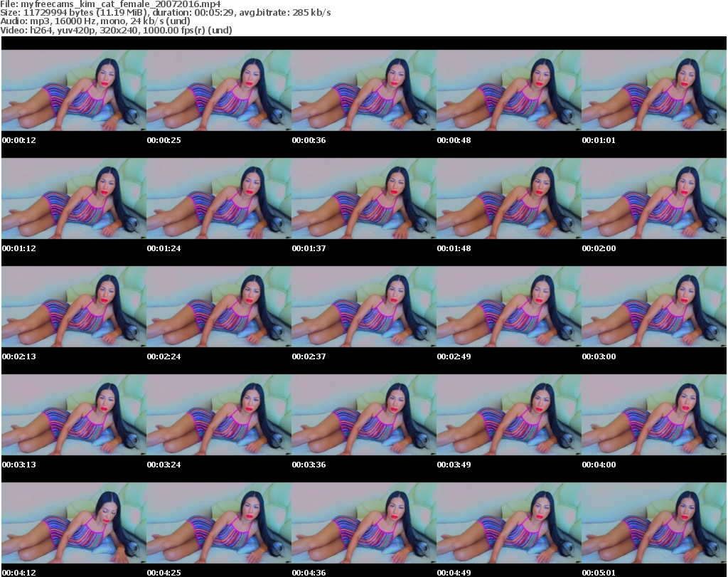
Task: Select the thumbnail frame at 00:00:25
Action: tap(219, 90)
